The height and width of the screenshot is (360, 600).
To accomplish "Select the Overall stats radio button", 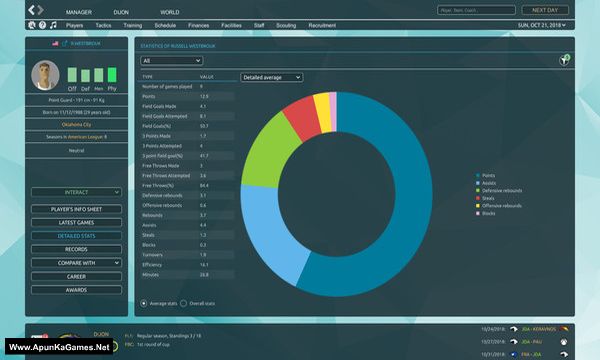I will 183,303.
